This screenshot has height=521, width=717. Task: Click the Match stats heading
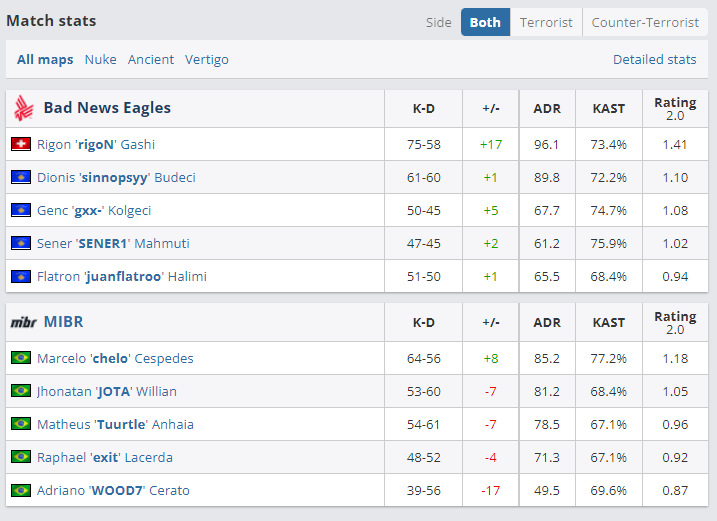tap(51, 21)
